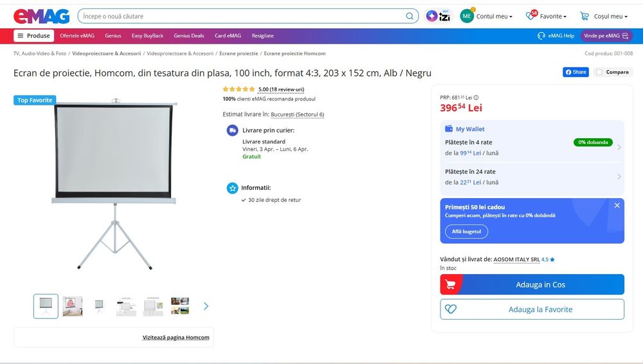This screenshot has width=643, height=364.
Task: Click the Facebook Share button
Action: tap(575, 72)
